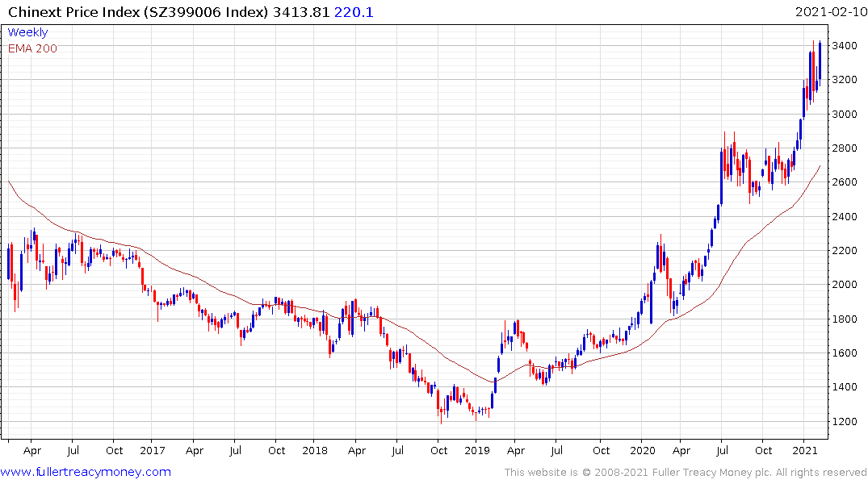Viewport: 868px width, 484px height.
Task: Click the 3400 price axis label
Action: click(x=845, y=45)
